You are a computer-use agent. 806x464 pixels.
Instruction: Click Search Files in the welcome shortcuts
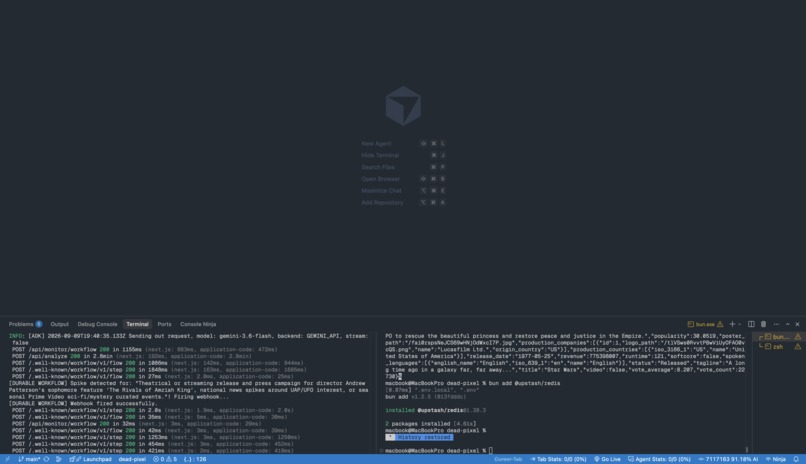coord(378,167)
